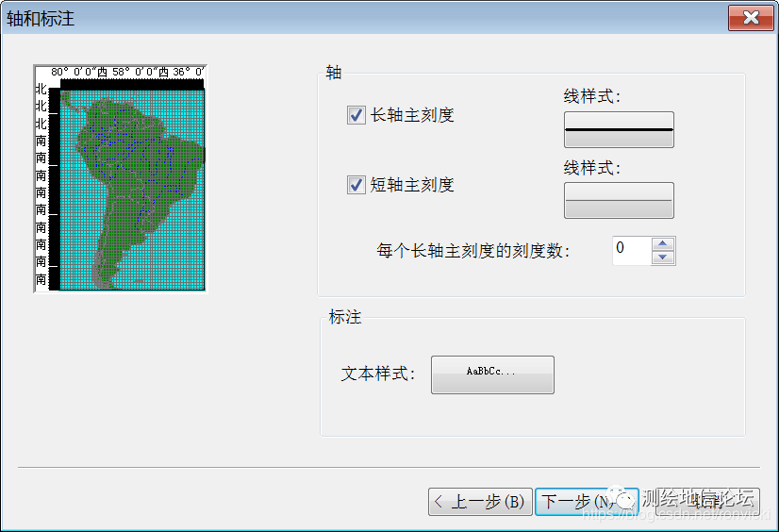The width and height of the screenshot is (779, 532).
Task: Click the South America map preview thumbnail
Action: 120,179
